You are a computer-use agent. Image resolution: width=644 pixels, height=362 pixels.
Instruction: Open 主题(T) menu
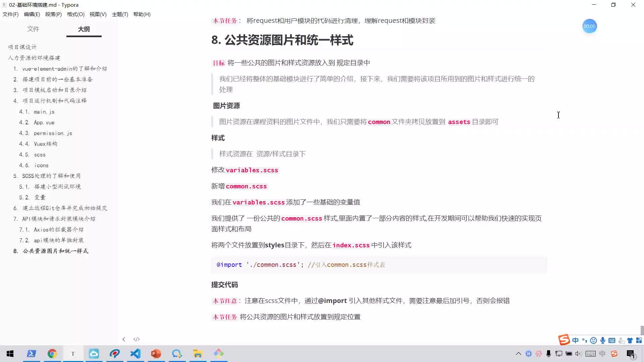click(120, 14)
